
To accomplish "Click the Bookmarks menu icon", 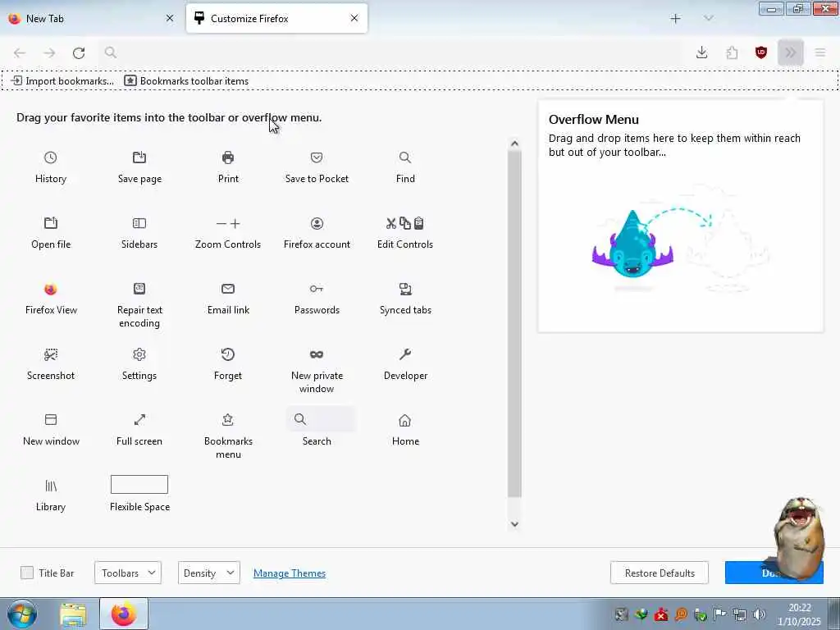I will [228, 419].
